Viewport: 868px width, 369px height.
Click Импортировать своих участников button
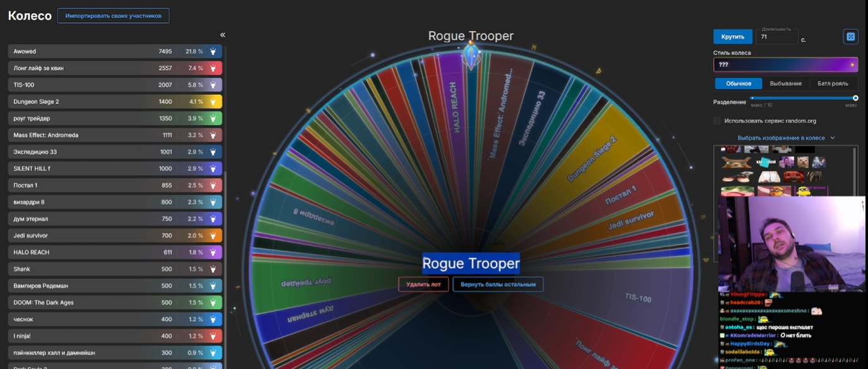coord(114,15)
